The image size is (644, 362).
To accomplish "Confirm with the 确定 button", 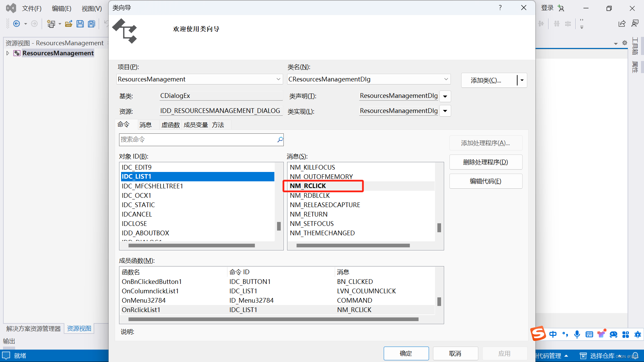I will [x=406, y=353].
